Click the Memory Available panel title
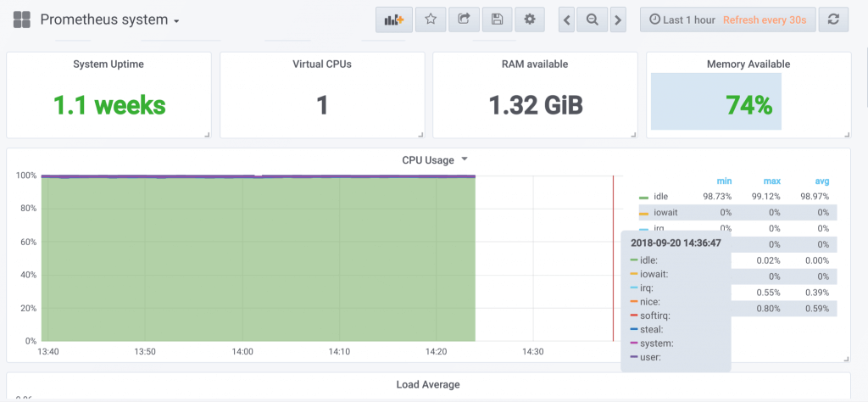Screen dimensions: 868x402 748,64
